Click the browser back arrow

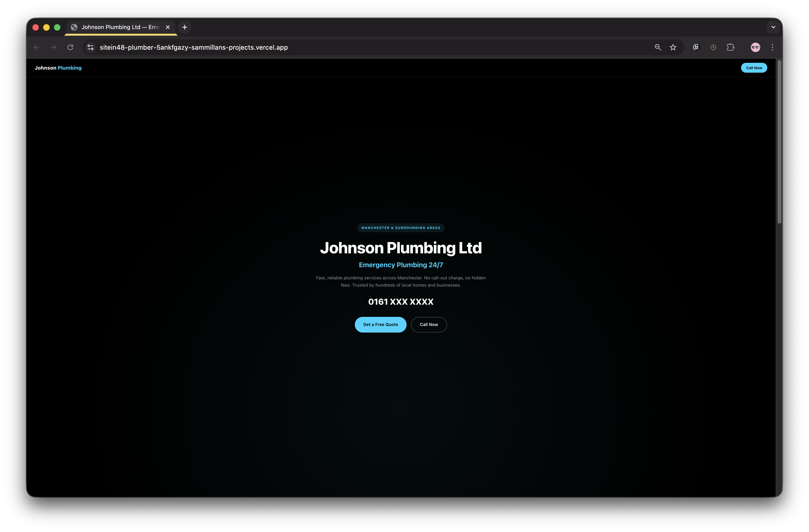tap(36, 47)
